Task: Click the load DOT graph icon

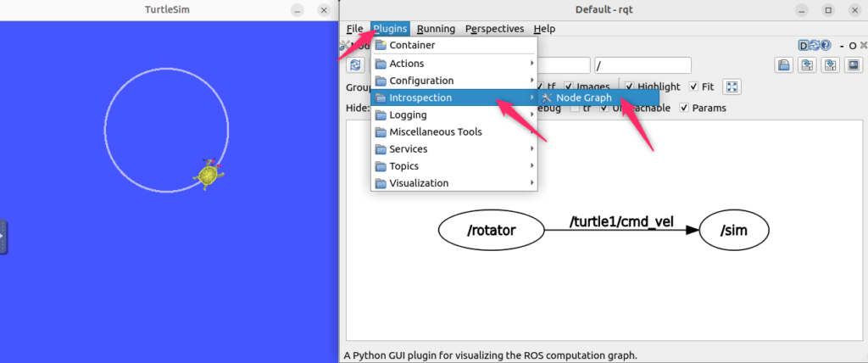Action: tap(784, 65)
